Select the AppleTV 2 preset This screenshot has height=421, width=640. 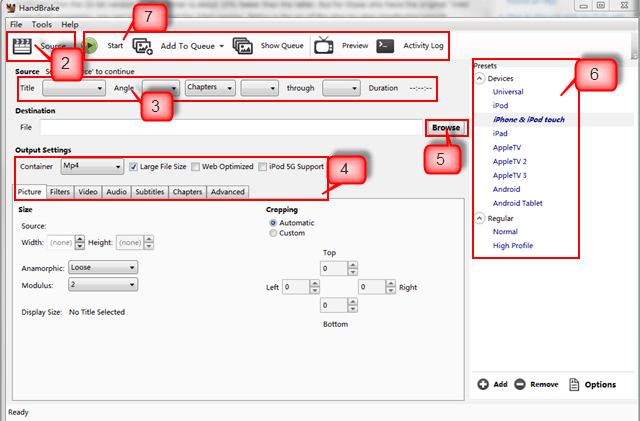[x=510, y=161]
